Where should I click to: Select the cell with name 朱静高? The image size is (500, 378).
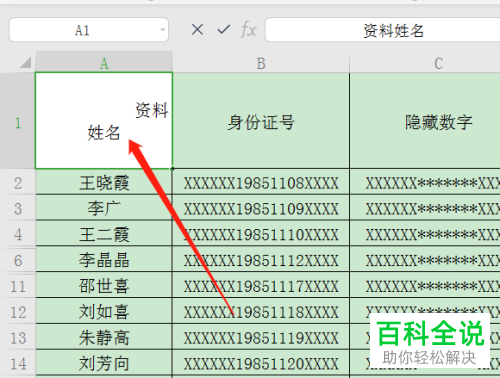point(104,337)
